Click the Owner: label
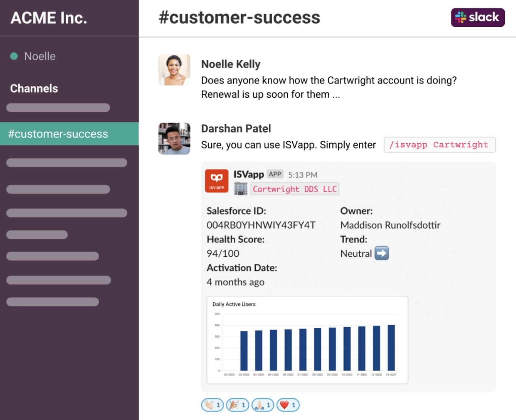 (357, 211)
